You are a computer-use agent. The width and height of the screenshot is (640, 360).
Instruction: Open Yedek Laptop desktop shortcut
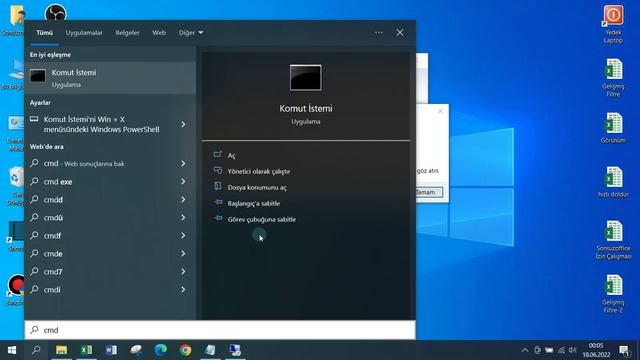pos(613,24)
